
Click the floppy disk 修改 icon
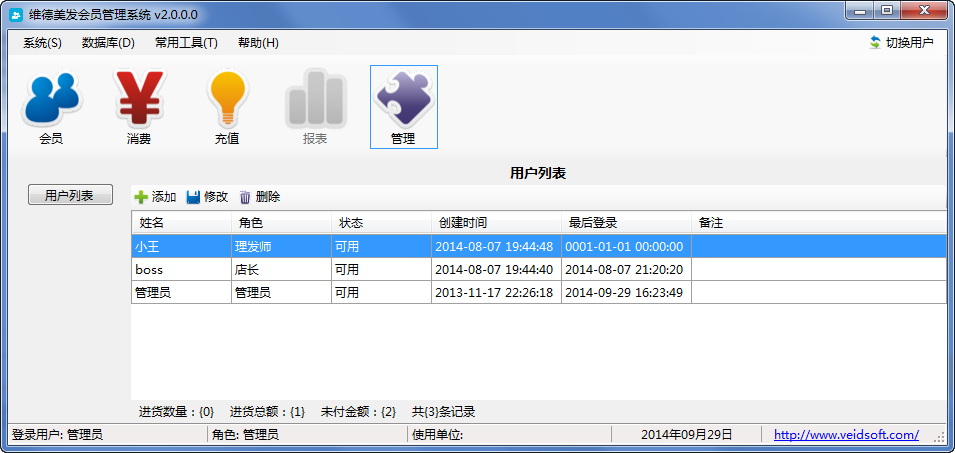[193, 197]
